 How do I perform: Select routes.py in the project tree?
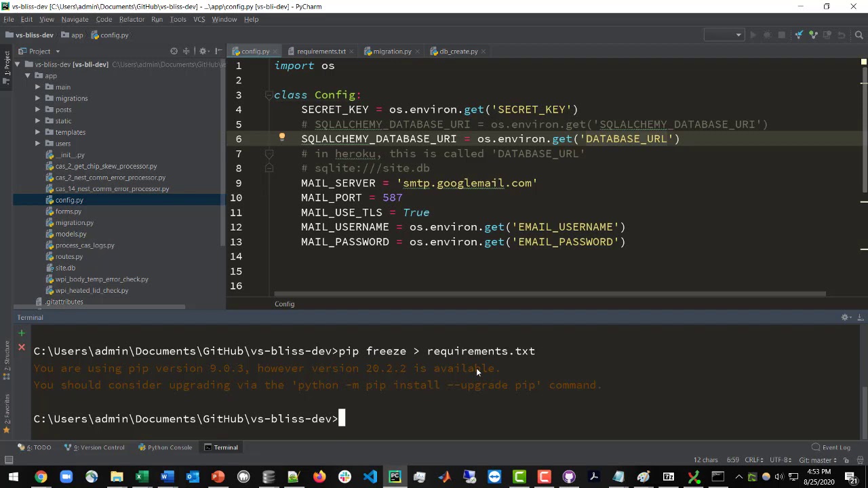pos(69,256)
